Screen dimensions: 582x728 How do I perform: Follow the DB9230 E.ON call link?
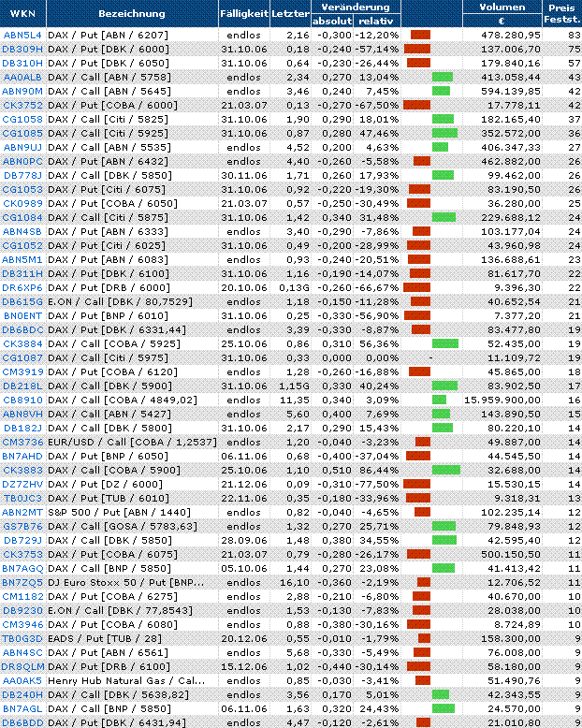pyautogui.click(x=22, y=610)
